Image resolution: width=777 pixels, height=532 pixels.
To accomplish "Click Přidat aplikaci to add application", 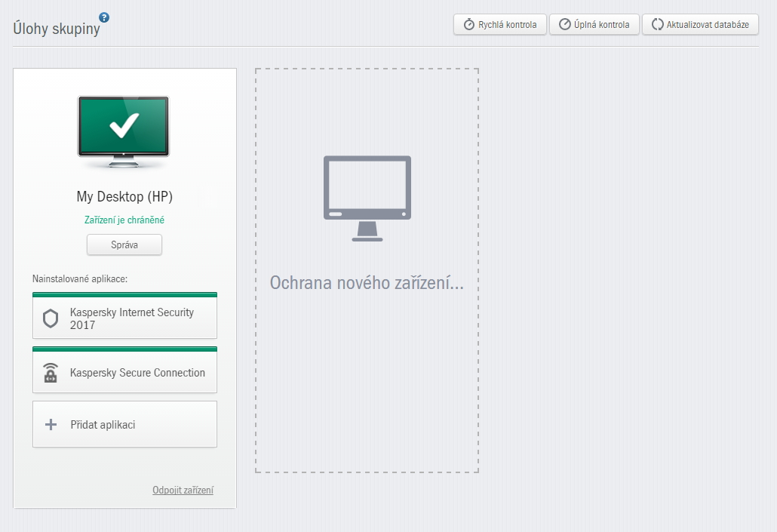I will tap(125, 424).
